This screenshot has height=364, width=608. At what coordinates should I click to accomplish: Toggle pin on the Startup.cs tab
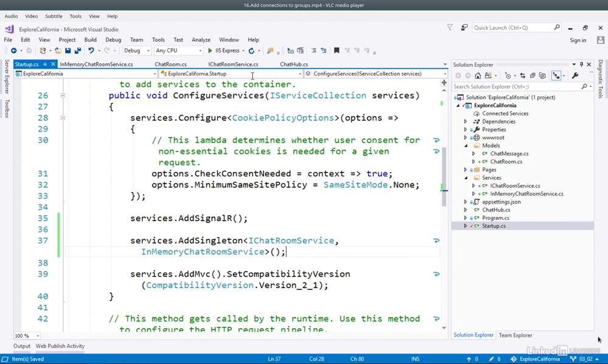[x=44, y=64]
